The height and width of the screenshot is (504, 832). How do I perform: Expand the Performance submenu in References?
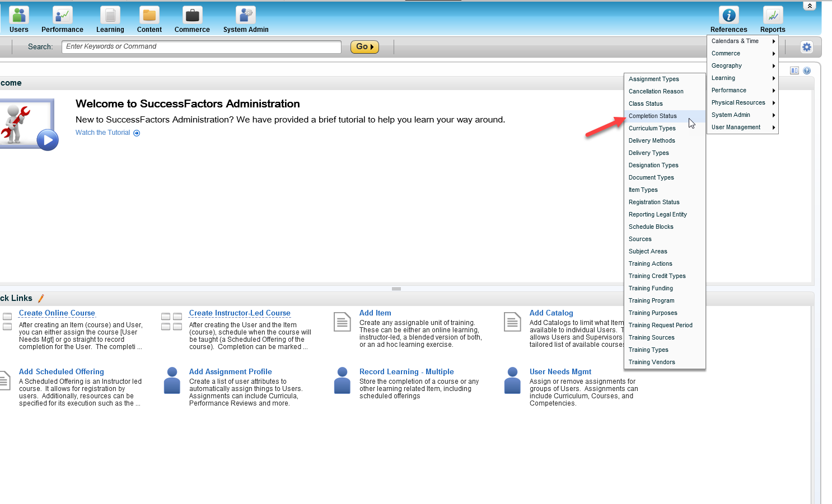pos(742,91)
